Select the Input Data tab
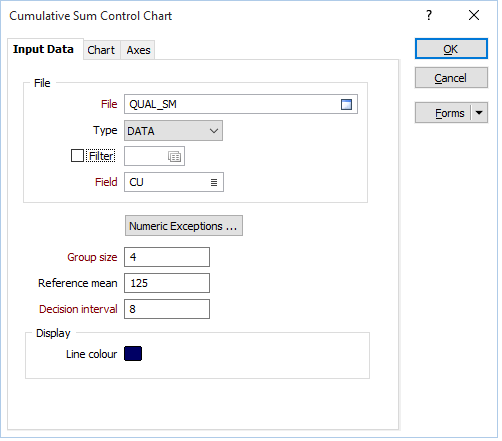The width and height of the screenshot is (502, 441). tap(44, 50)
